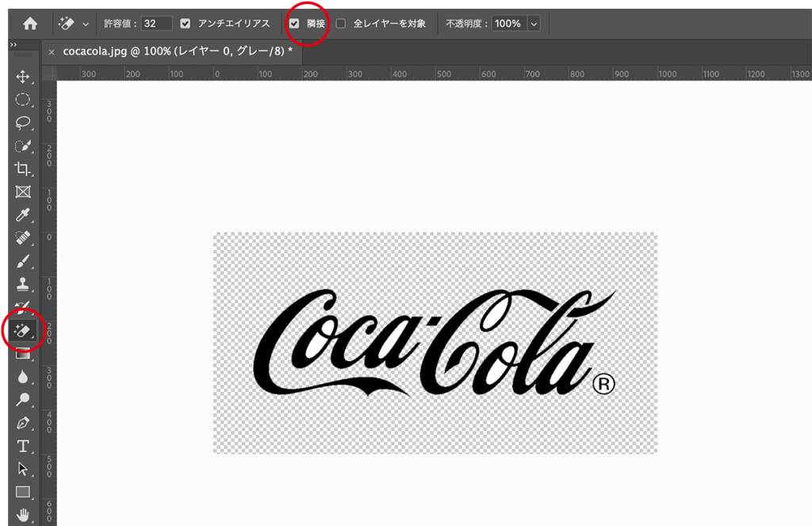Uncheck the 隣接 checkbox
812x526 pixels.
[295, 24]
